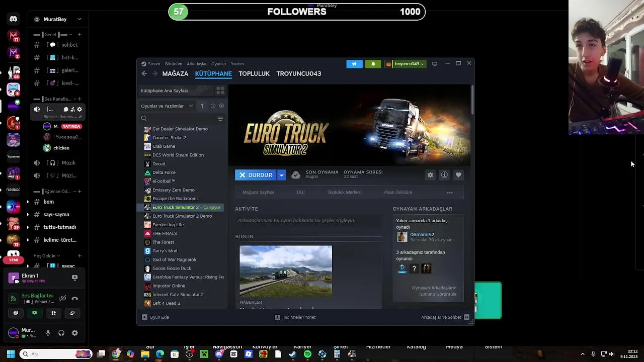This screenshot has width=644, height=362.
Task: Open the Steam game settings gear icon
Action: pyautogui.click(x=430, y=175)
